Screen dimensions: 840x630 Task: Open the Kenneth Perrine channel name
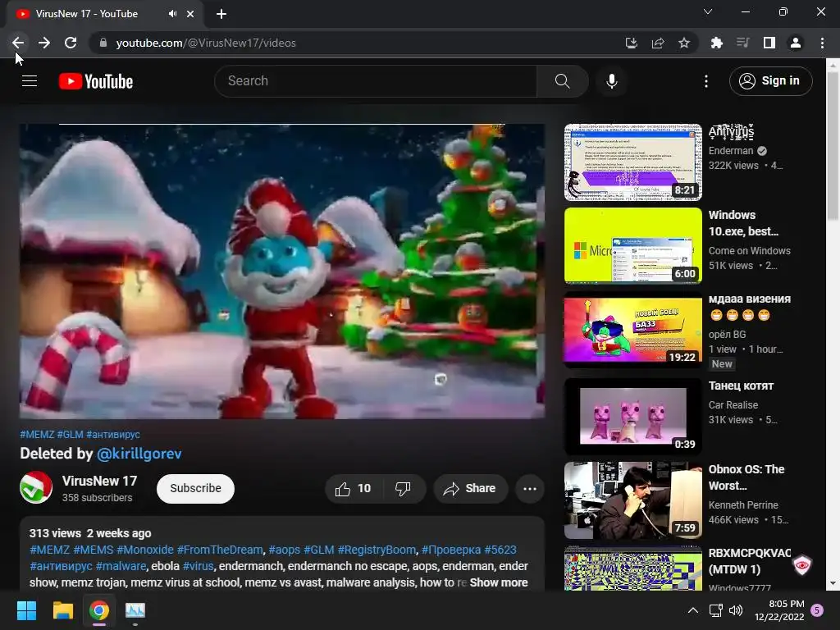pos(743,504)
